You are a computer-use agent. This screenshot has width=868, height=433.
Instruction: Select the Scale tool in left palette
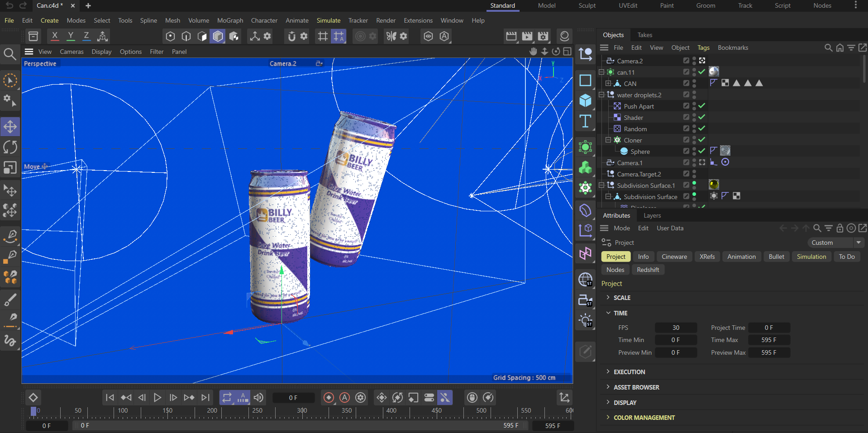coord(10,168)
